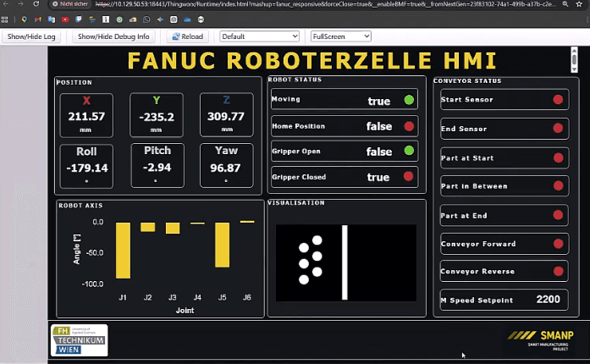Click the Part at End red indicator

[x=558, y=215]
